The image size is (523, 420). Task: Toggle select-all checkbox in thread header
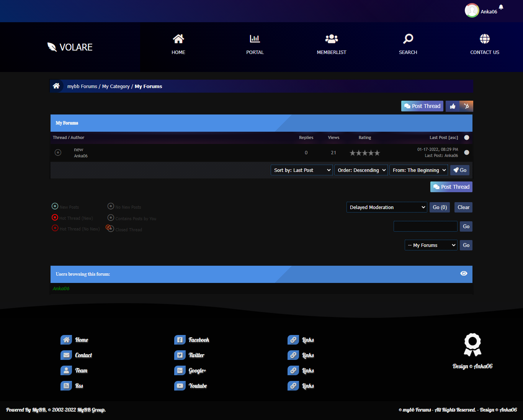pos(466,137)
